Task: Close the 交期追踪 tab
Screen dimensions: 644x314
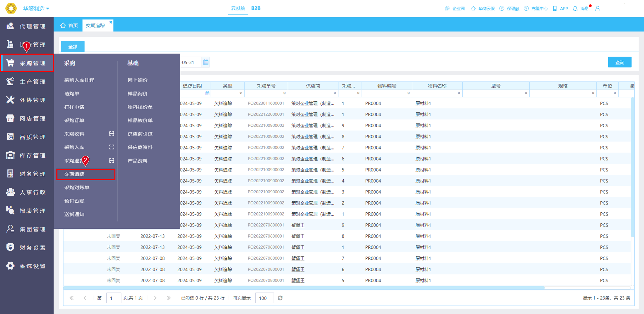Action: [x=111, y=22]
